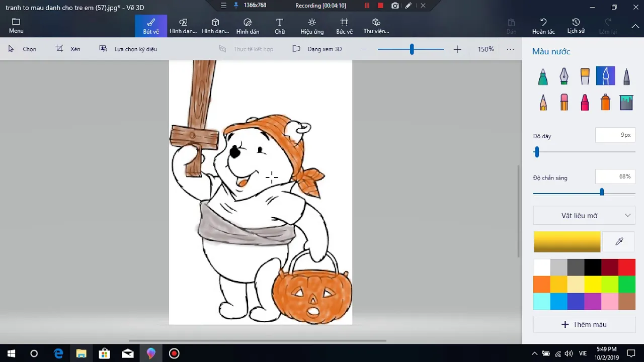Show hidden system tray icons
644x362 pixels.
[534, 353]
